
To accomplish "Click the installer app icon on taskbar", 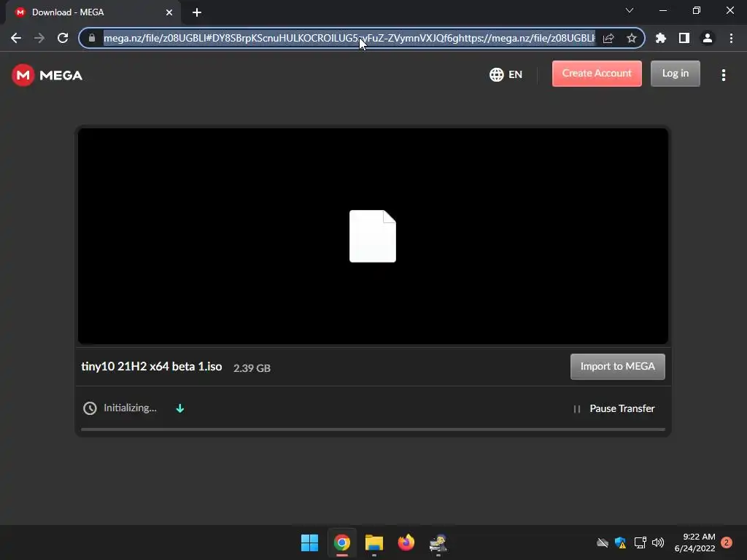I will (438, 542).
